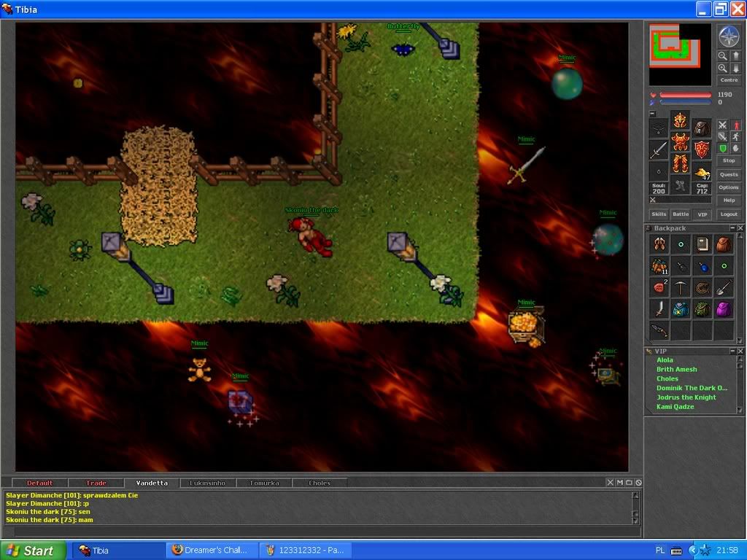Select the shovel in backpack
This screenshot has height=560, width=747.
pyautogui.click(x=724, y=287)
